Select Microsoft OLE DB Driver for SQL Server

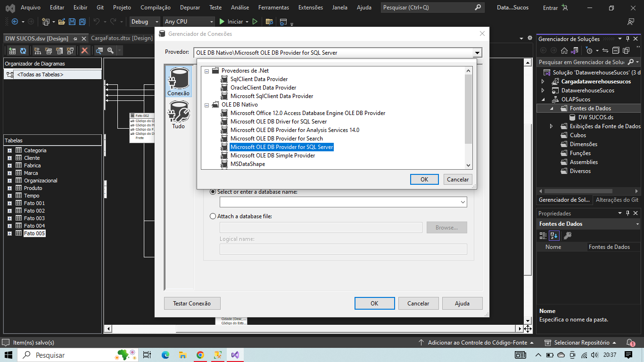pyautogui.click(x=279, y=122)
